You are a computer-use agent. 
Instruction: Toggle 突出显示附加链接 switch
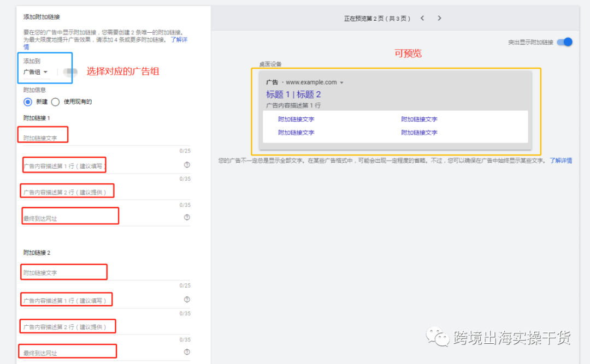click(x=565, y=42)
